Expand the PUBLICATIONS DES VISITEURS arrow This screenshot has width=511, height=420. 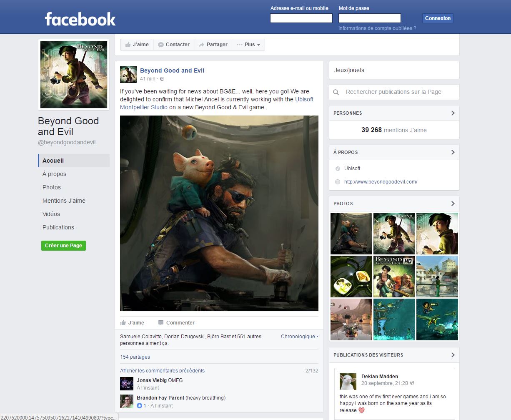453,355
